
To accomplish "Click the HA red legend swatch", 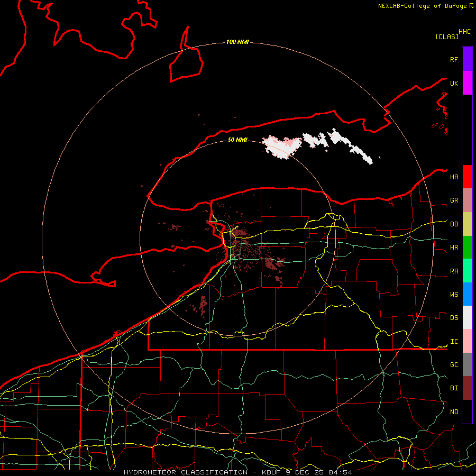I will click(467, 177).
